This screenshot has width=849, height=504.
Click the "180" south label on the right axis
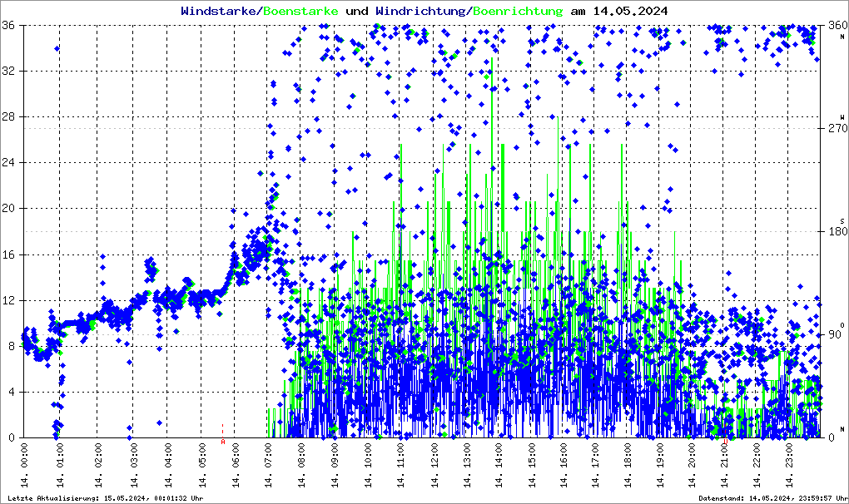(833, 232)
